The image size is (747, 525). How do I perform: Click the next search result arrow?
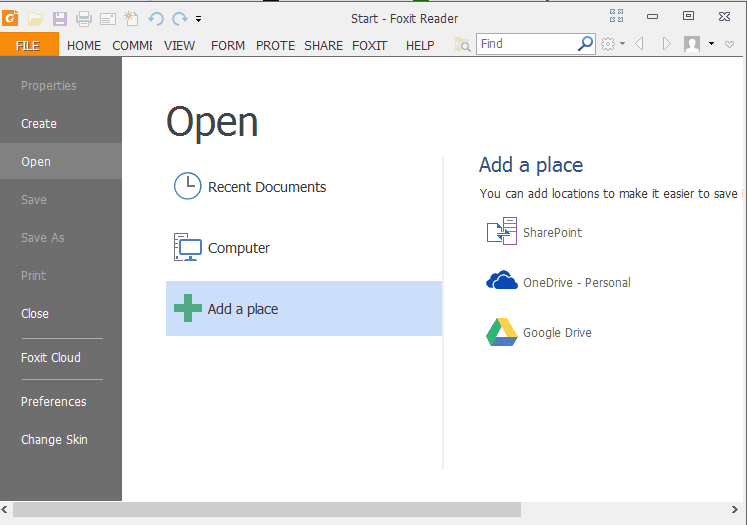click(666, 44)
